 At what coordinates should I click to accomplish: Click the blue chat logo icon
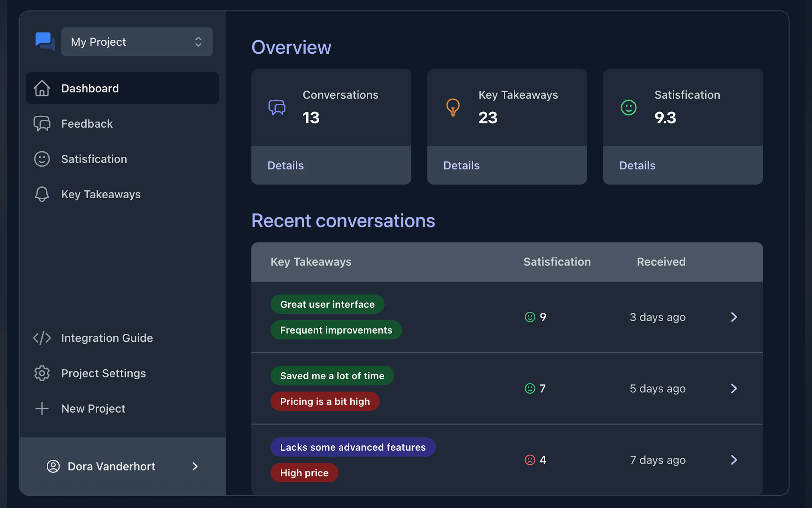45,41
